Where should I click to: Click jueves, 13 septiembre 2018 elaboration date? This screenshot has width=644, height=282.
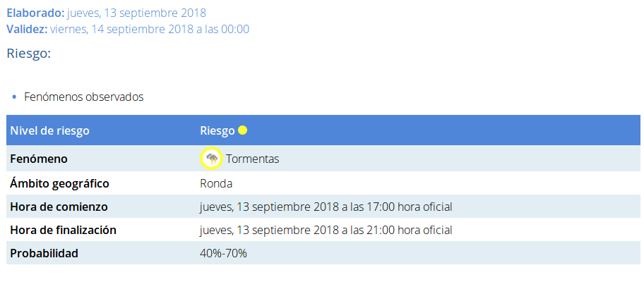coord(136,13)
